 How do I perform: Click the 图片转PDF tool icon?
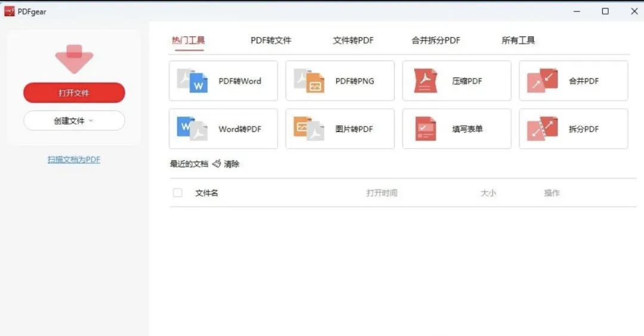click(x=309, y=129)
